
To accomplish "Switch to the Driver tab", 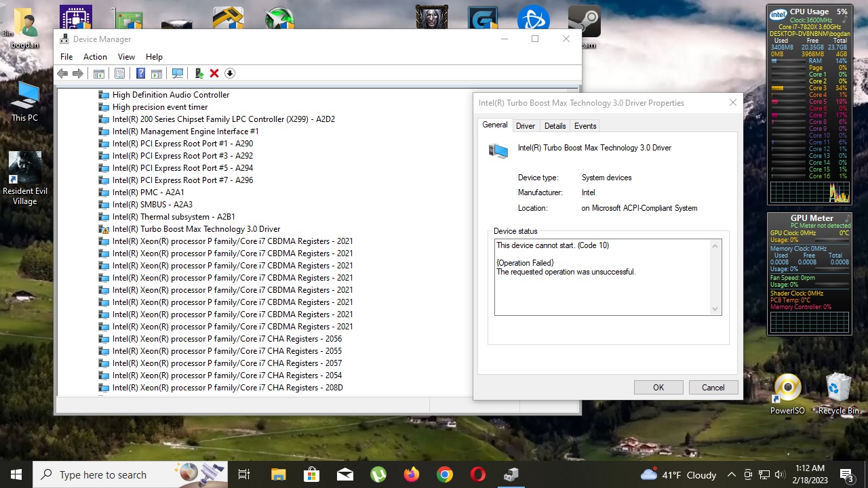I will [526, 126].
